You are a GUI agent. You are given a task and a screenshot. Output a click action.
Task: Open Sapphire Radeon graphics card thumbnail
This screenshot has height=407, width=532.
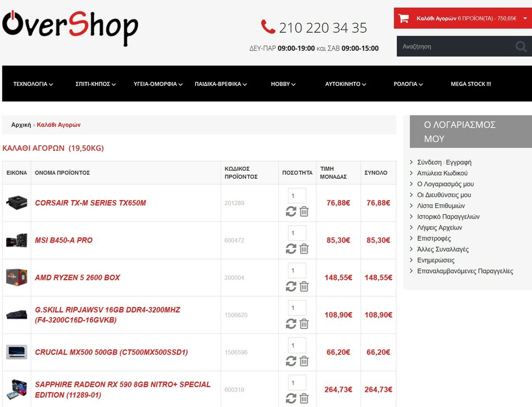click(x=16, y=389)
